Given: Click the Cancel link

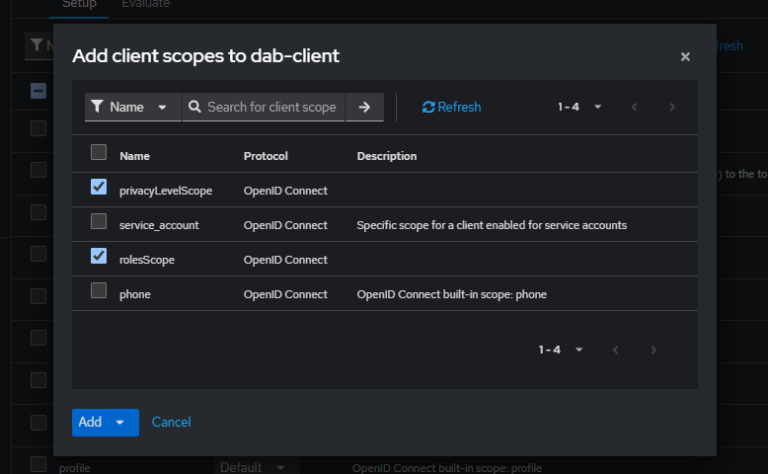Looking at the screenshot, I should click(x=171, y=422).
